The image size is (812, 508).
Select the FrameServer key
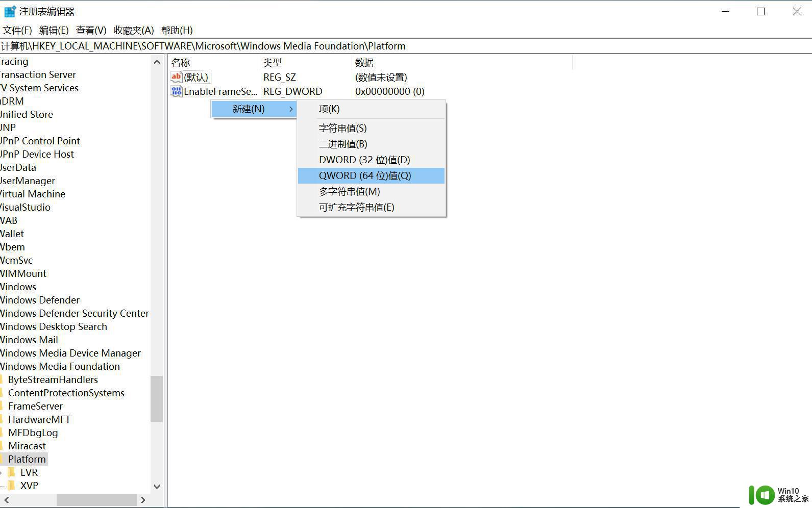coord(35,406)
